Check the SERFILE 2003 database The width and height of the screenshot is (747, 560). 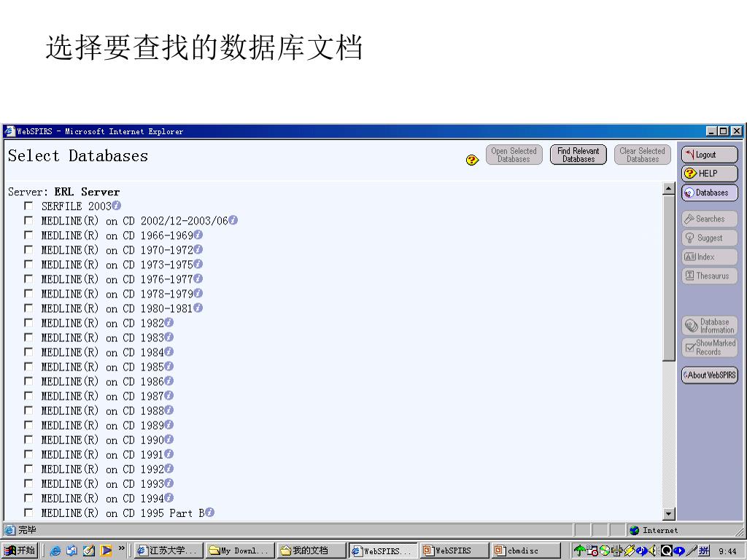28,206
